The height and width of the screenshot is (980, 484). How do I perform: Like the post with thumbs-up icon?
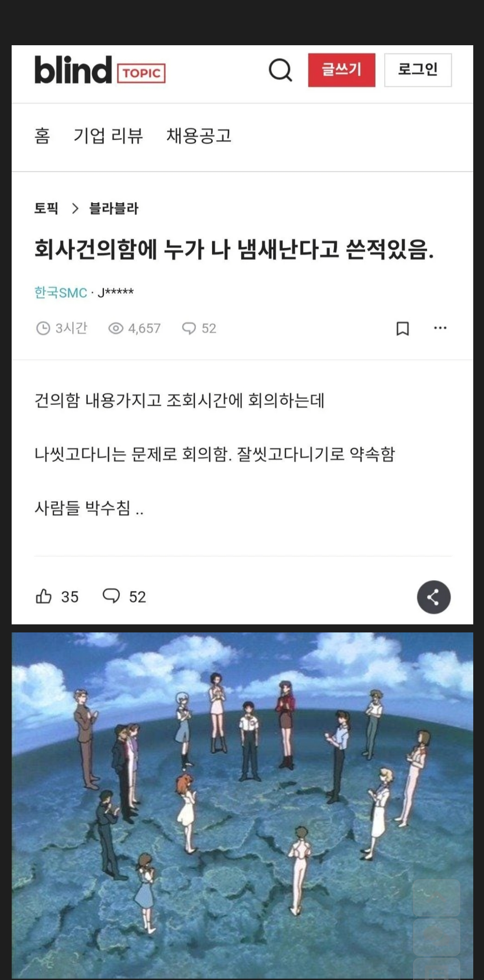tap(43, 596)
